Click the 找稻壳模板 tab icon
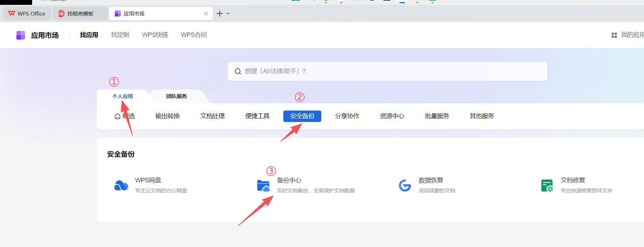644x247 pixels. pyautogui.click(x=61, y=13)
